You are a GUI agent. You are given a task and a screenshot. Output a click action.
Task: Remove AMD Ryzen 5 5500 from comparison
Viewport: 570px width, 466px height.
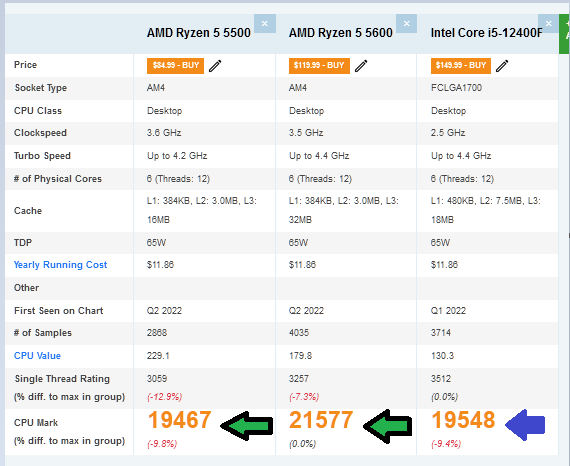pos(265,24)
